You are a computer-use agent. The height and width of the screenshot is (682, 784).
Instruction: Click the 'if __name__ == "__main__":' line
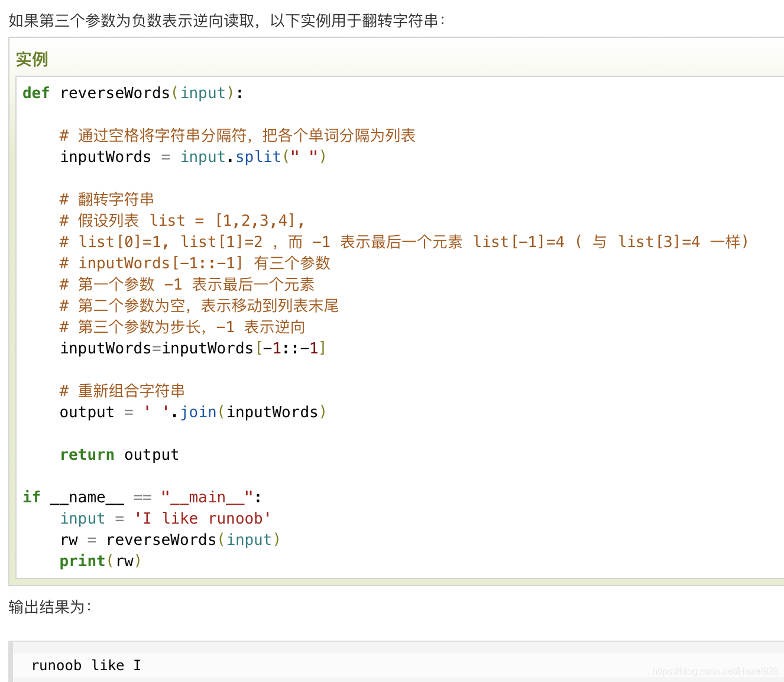[142, 497]
